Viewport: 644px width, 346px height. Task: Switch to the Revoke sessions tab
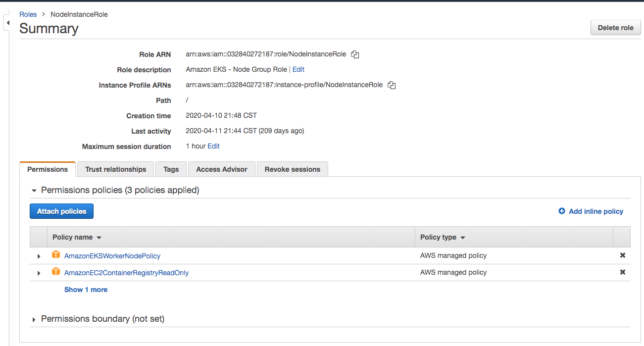click(x=292, y=169)
